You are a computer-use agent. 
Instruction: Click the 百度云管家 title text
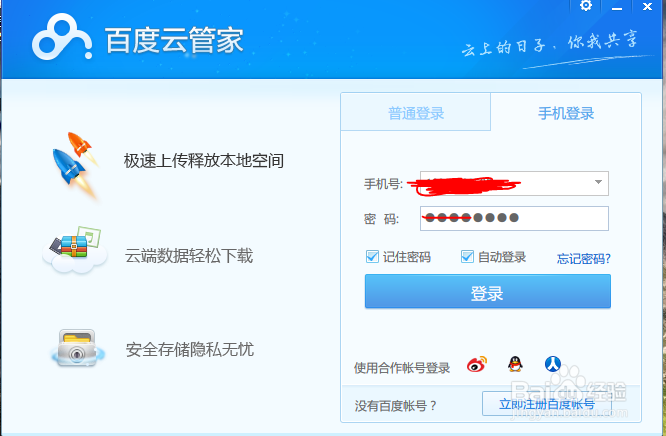pyautogui.click(x=175, y=40)
